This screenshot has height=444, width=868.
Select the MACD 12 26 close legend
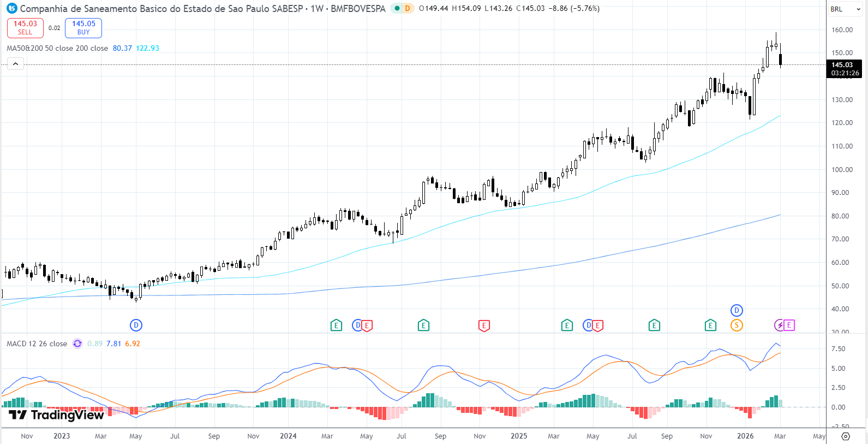point(37,344)
